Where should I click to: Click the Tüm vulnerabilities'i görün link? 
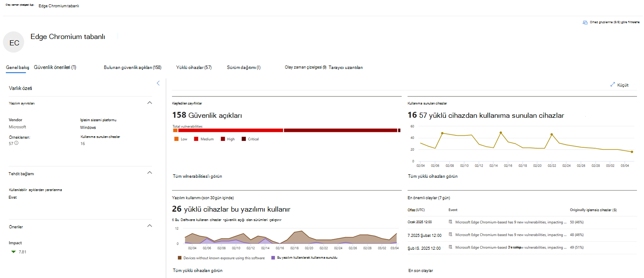pos(197,176)
